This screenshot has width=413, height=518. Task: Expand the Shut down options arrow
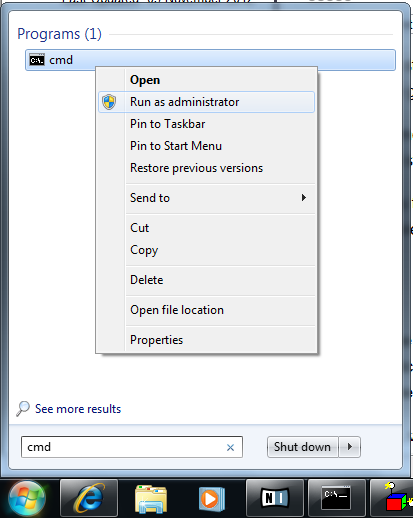pyautogui.click(x=350, y=447)
